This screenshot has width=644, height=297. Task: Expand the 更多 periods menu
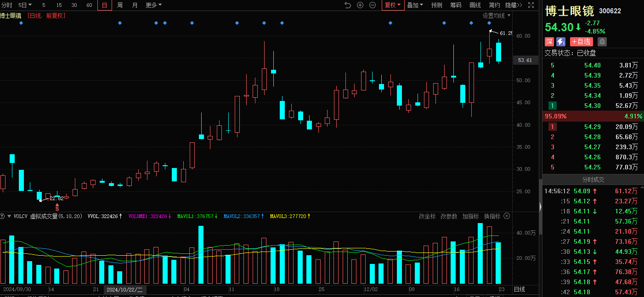pos(153,5)
